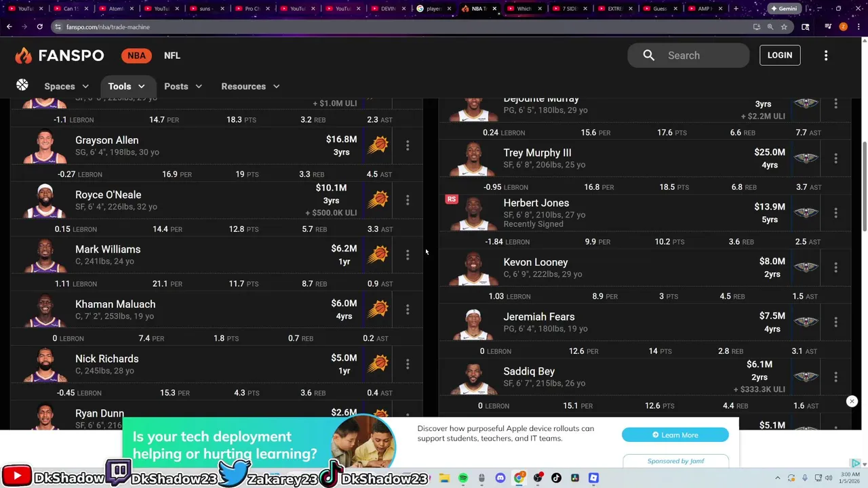The image size is (868, 488).
Task: Open options menu for Kevon Looney
Action: 835,267
